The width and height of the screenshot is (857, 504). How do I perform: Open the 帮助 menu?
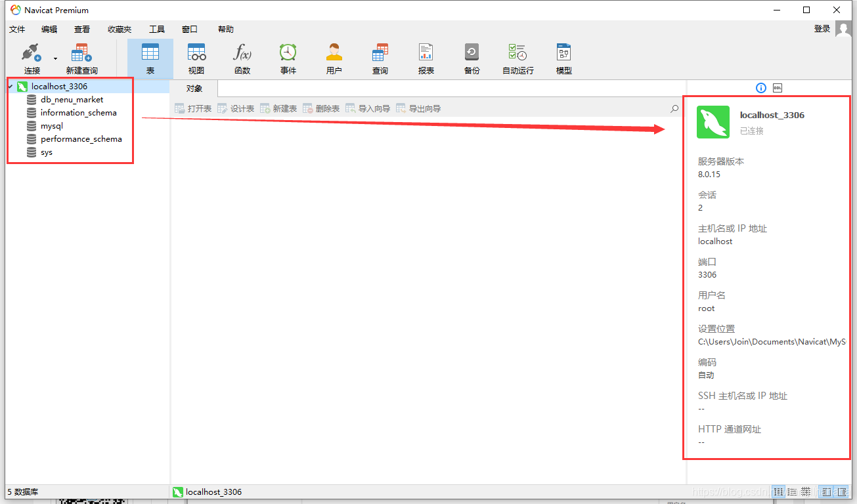click(x=225, y=30)
